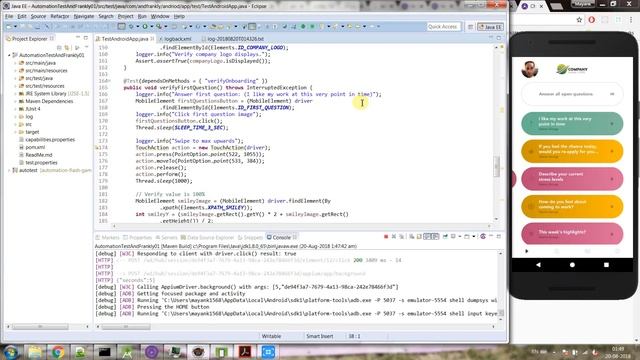The height and width of the screenshot is (360, 640).
Task: Collapse the fold marker at line 164
Action: (109, 81)
